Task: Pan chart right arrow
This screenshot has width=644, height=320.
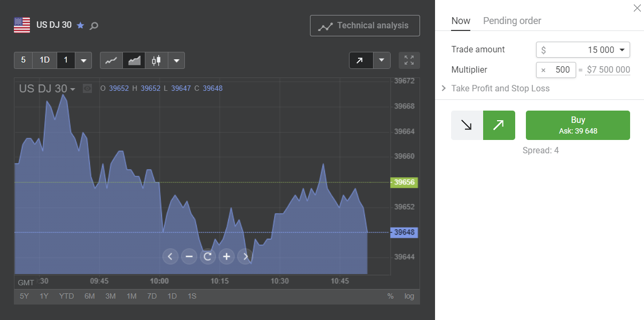Action: pos(245,256)
